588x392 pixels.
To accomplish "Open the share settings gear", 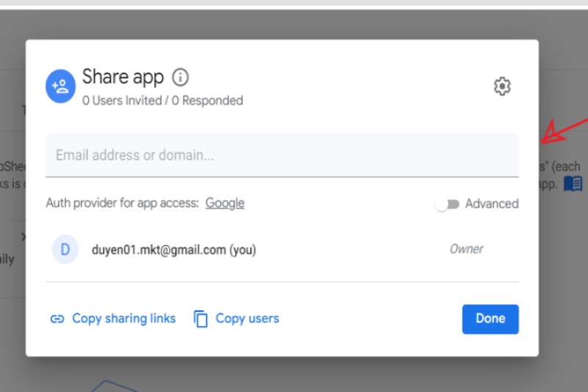I will click(x=502, y=87).
